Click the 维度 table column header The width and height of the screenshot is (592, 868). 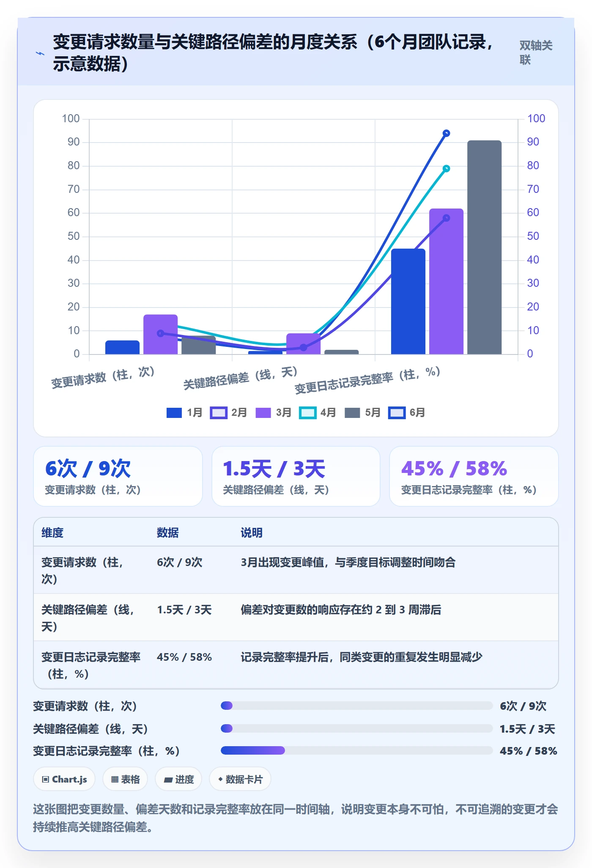[52, 533]
